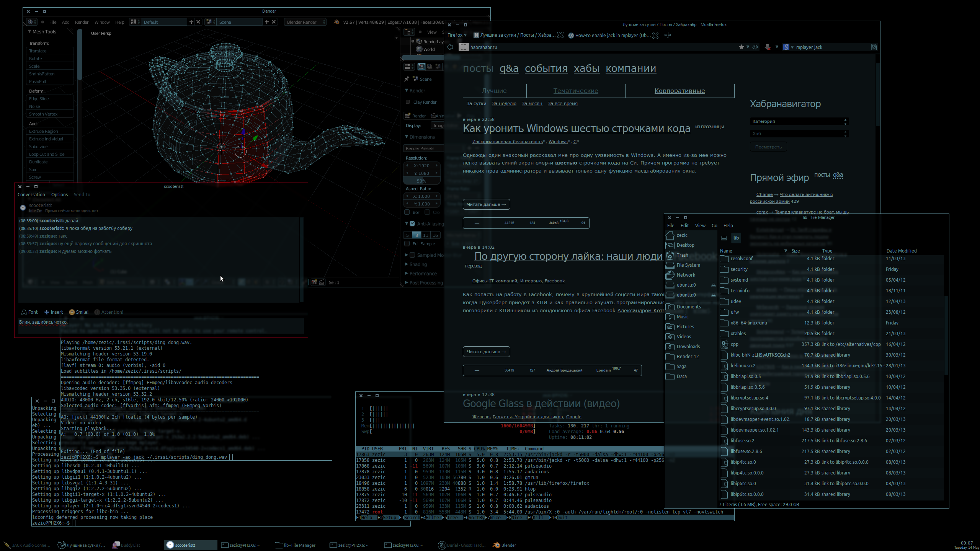Click the search magnifier in Firefox search box
The image size is (980, 551).
point(874,47)
